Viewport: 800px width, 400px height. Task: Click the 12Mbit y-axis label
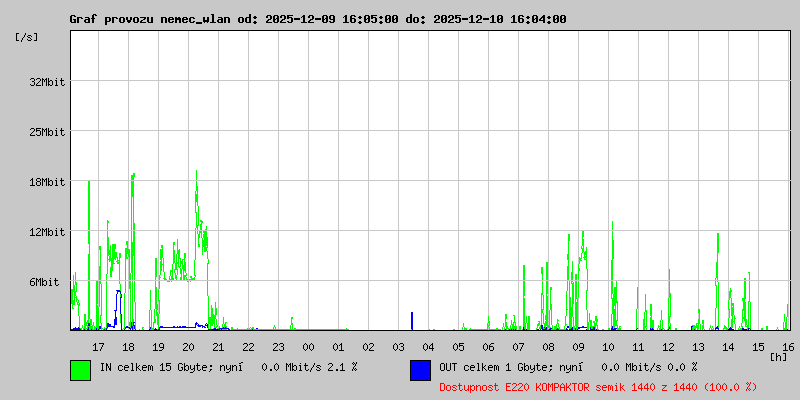(47, 232)
